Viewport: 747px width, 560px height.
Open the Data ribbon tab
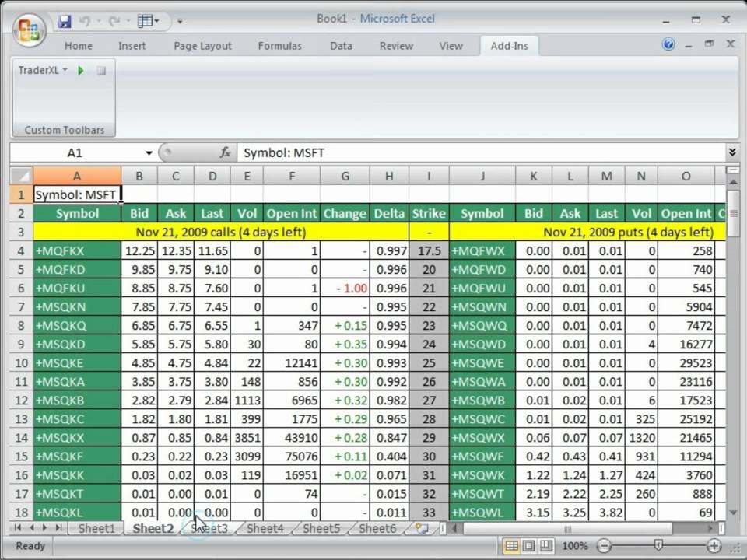[x=341, y=46]
